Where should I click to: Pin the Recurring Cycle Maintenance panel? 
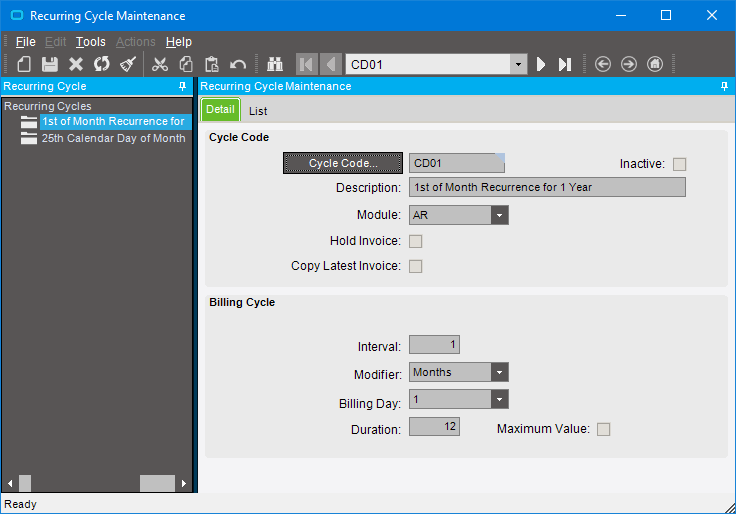724,86
